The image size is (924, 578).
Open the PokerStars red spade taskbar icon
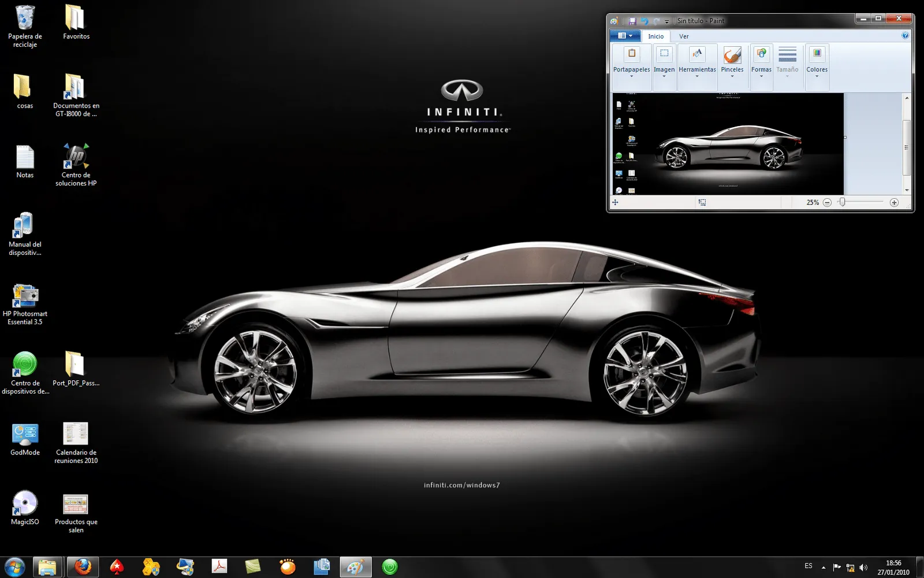coord(117,567)
